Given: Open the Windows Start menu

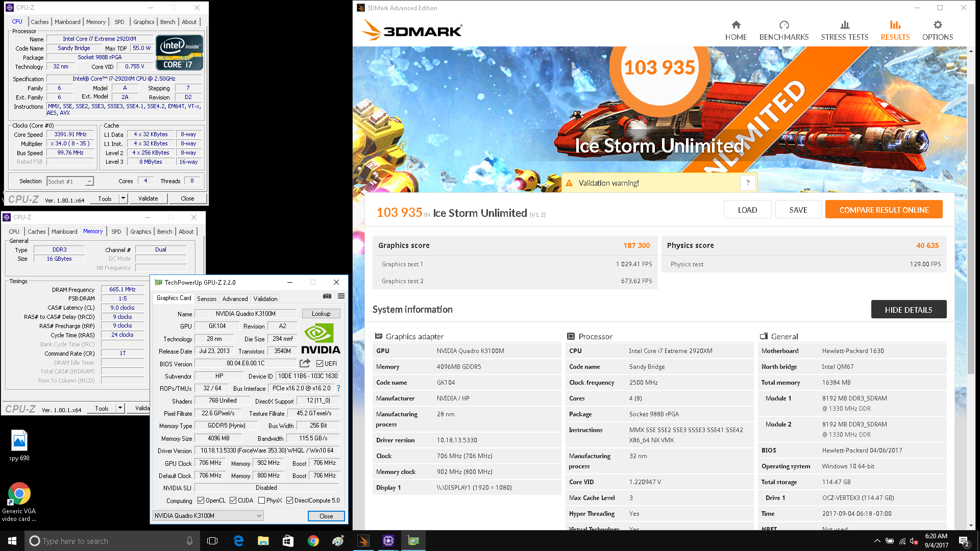Looking at the screenshot, I should pyautogui.click(x=12, y=541).
